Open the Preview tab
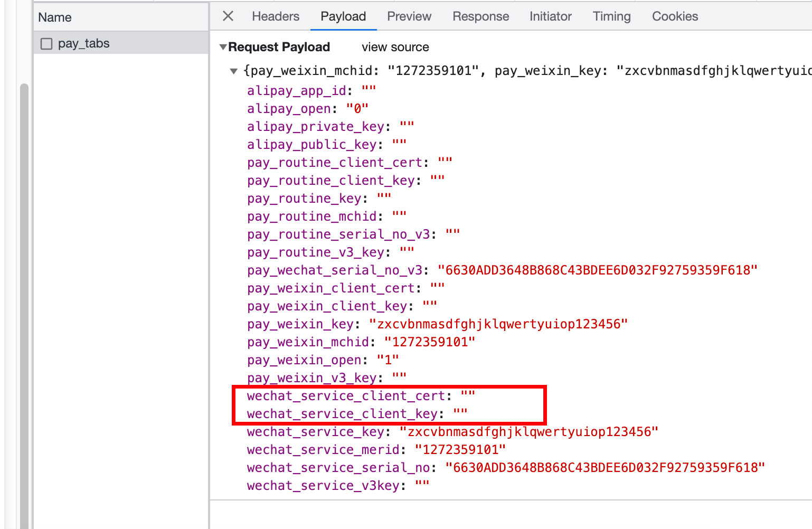Image resolution: width=812 pixels, height=529 pixels. 409,16
